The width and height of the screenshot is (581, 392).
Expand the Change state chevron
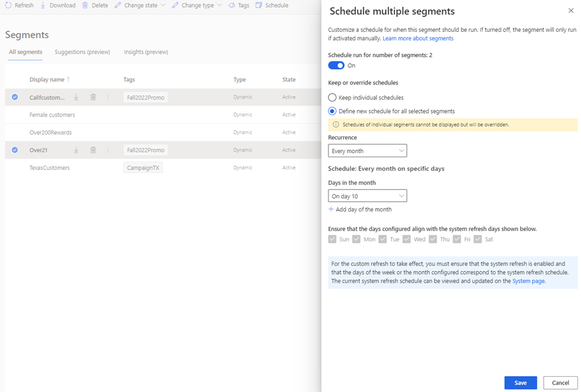click(x=163, y=5)
